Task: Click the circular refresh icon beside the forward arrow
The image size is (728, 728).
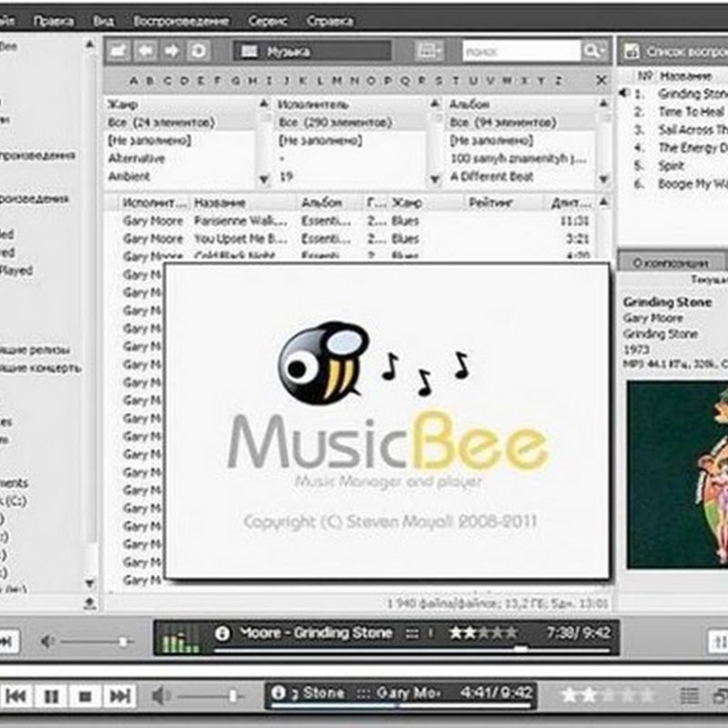Action: tap(198, 51)
